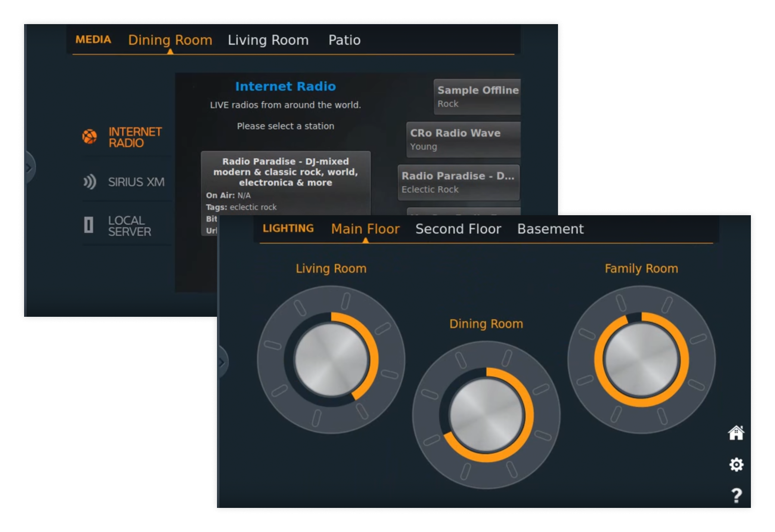Select the CRo Radio Wave station
775x532 pixels.
click(463, 139)
